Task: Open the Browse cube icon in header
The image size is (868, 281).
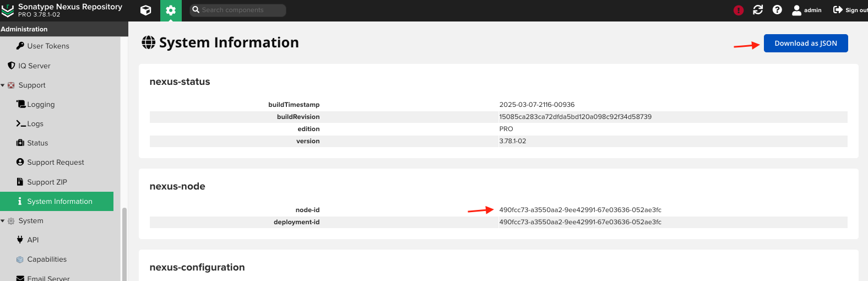Action: [145, 10]
